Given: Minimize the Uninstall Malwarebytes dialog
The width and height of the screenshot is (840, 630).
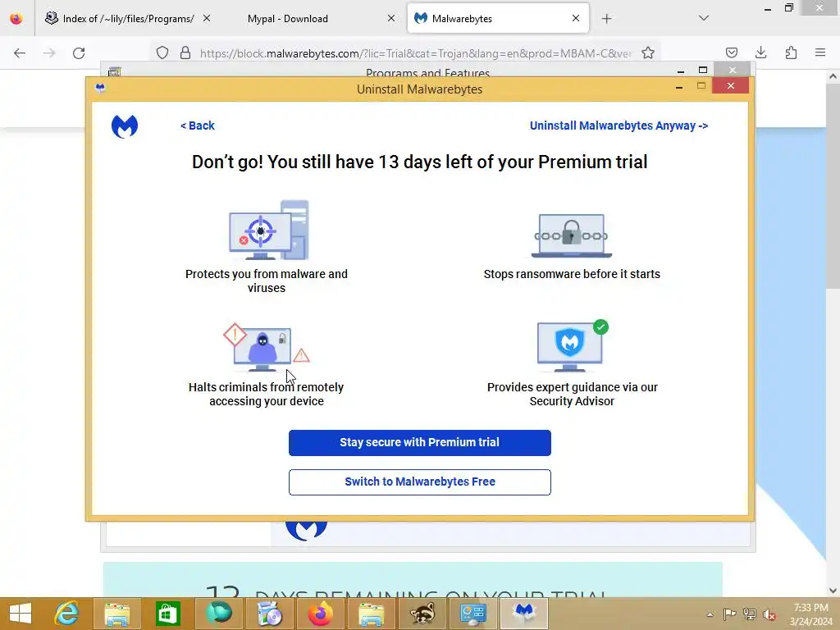Looking at the screenshot, I should pos(678,86).
